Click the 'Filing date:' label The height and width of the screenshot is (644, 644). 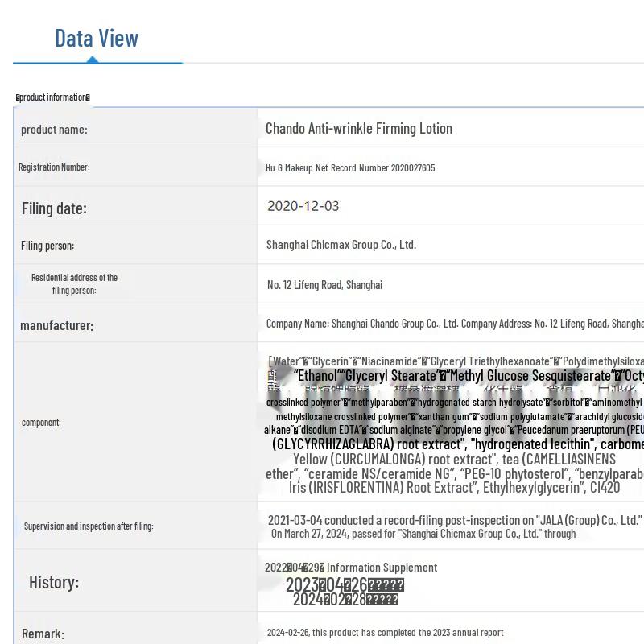tap(54, 208)
